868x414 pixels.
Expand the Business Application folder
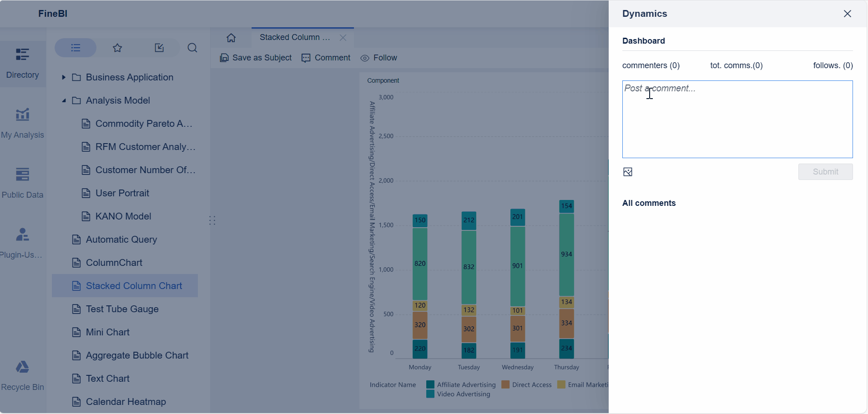coord(64,77)
